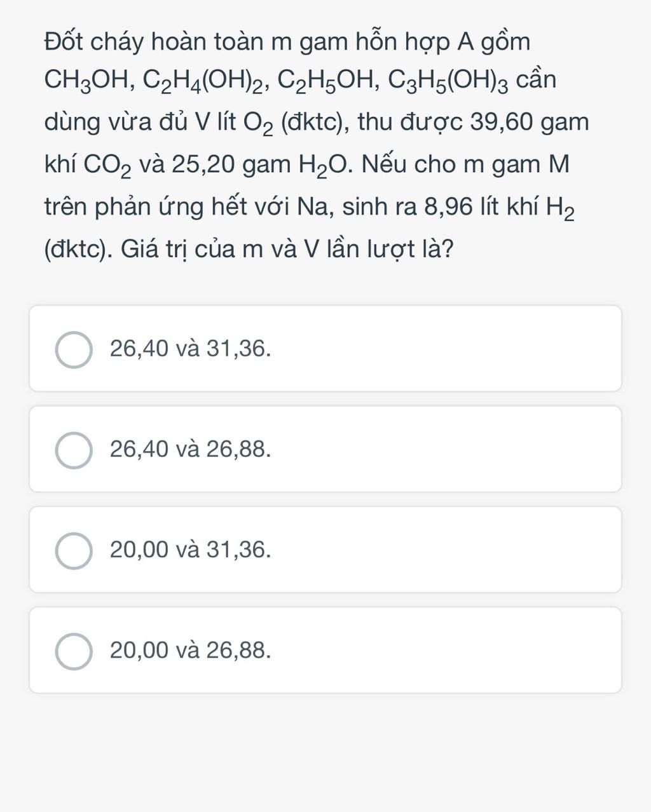Image resolution: width=651 pixels, height=812 pixels.
Task: Tap empty area of third answer card
Action: [x=445, y=550]
